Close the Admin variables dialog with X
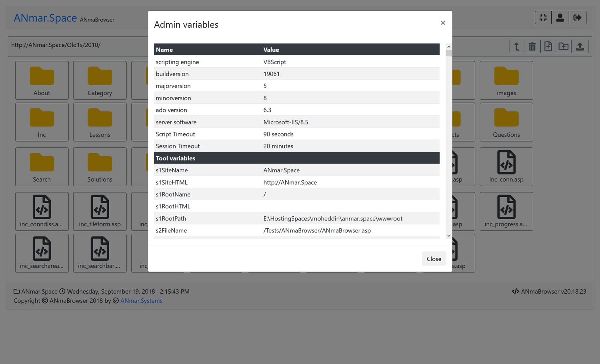The height and width of the screenshot is (364, 600). [443, 23]
